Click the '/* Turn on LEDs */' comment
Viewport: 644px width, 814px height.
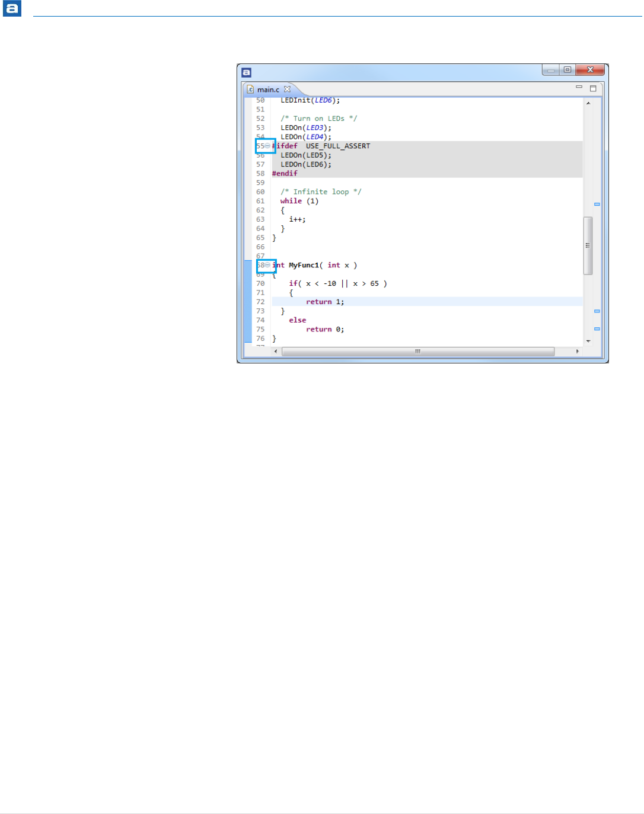click(x=319, y=119)
